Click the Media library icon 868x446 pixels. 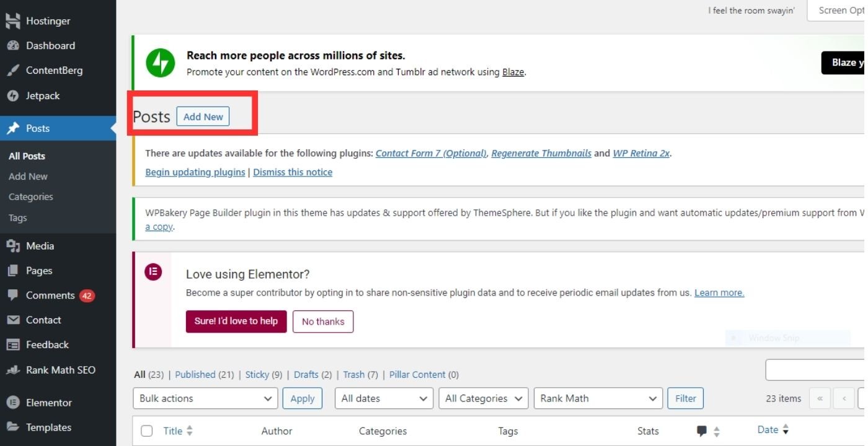(12, 246)
